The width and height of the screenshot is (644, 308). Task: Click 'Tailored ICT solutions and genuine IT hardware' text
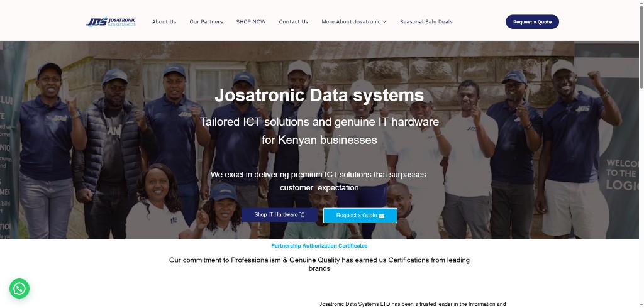319,122
